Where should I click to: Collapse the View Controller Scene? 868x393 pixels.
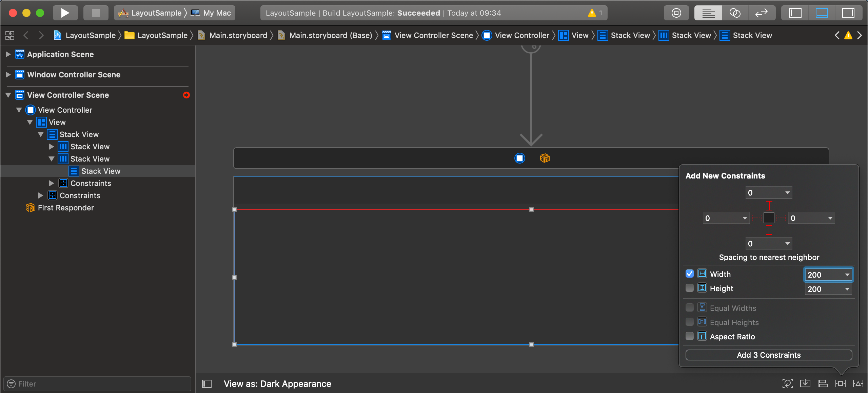(8, 95)
